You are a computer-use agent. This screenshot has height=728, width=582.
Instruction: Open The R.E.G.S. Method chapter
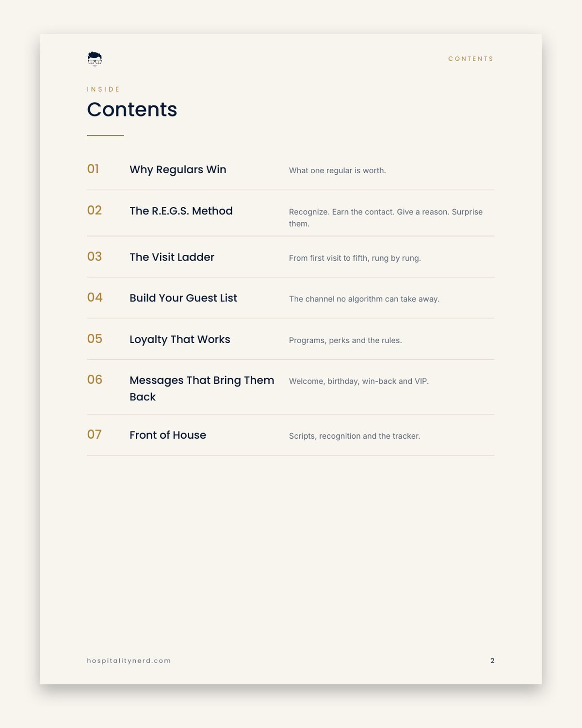click(x=181, y=211)
